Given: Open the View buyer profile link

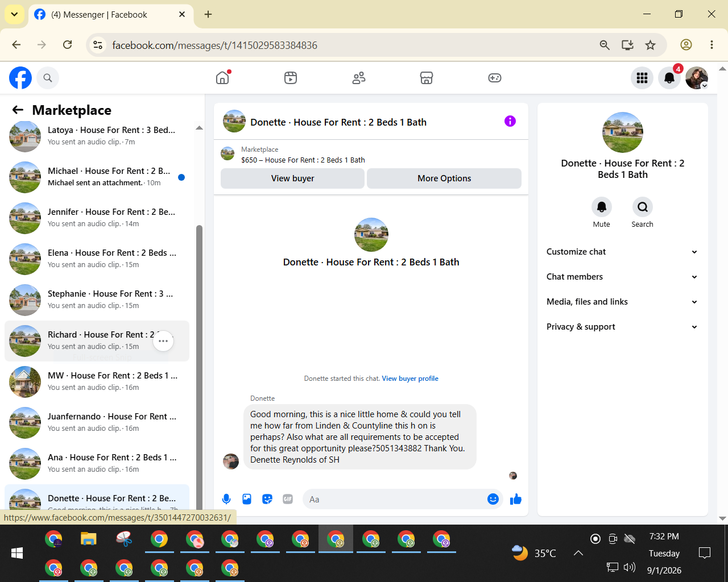Looking at the screenshot, I should 410,379.
